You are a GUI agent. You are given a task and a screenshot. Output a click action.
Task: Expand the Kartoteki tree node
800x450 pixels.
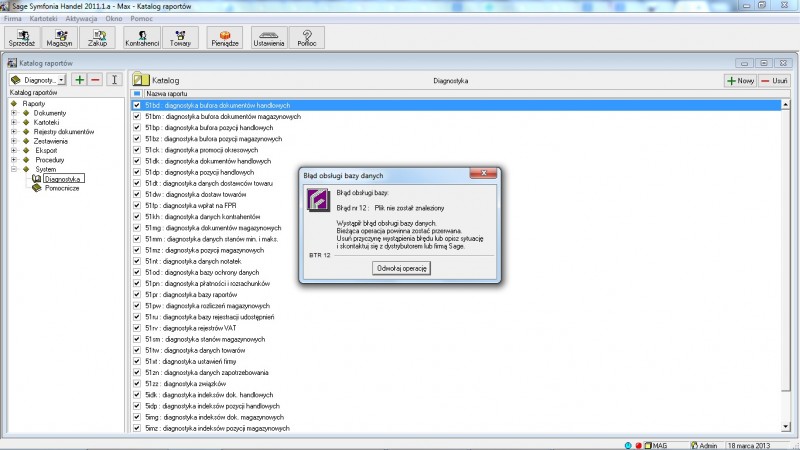click(14, 122)
